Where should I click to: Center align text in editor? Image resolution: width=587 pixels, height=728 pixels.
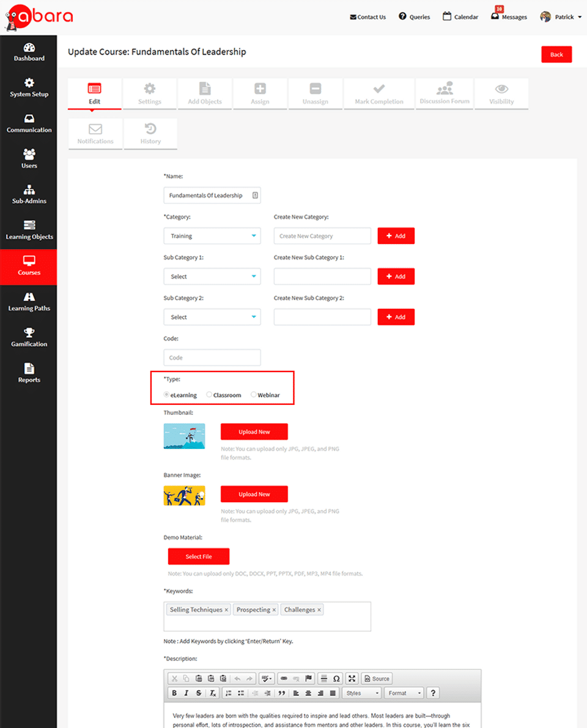pyautogui.click(x=308, y=693)
